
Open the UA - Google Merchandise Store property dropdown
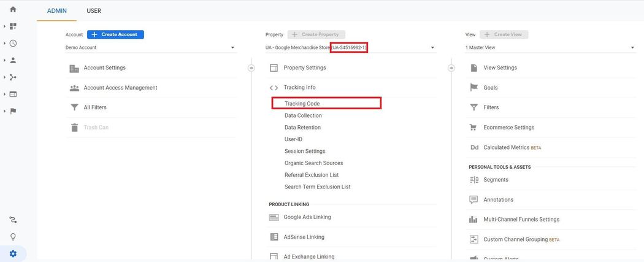350,48
